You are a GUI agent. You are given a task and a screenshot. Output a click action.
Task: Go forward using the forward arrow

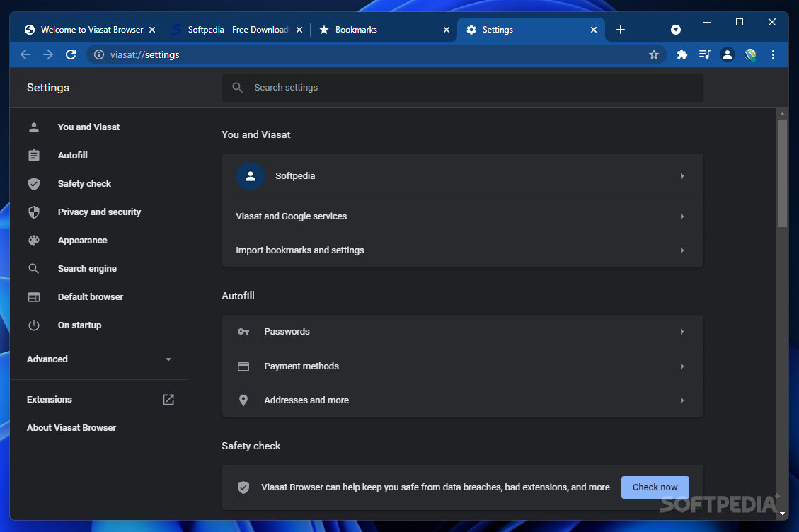[x=48, y=54]
